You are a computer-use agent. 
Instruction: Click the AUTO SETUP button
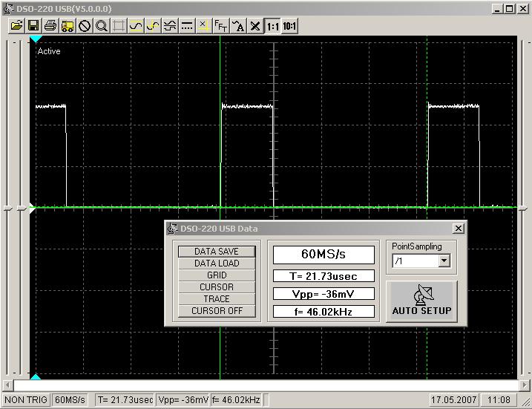tap(421, 301)
